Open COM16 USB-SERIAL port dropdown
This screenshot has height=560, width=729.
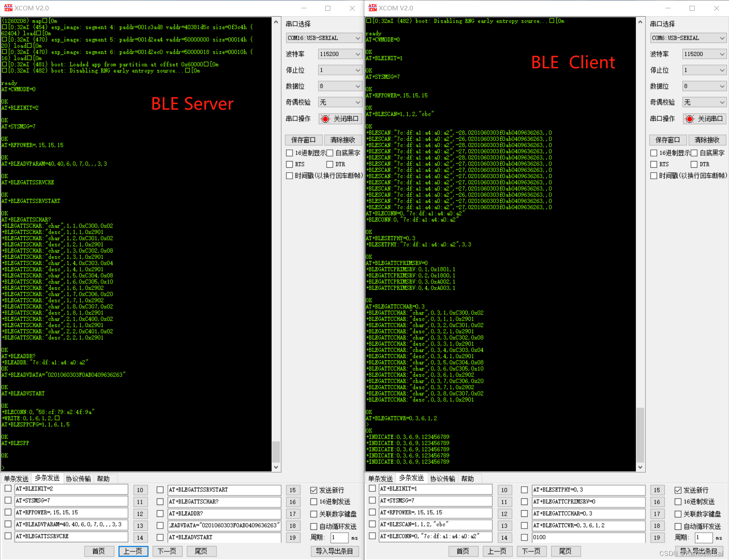(x=324, y=38)
